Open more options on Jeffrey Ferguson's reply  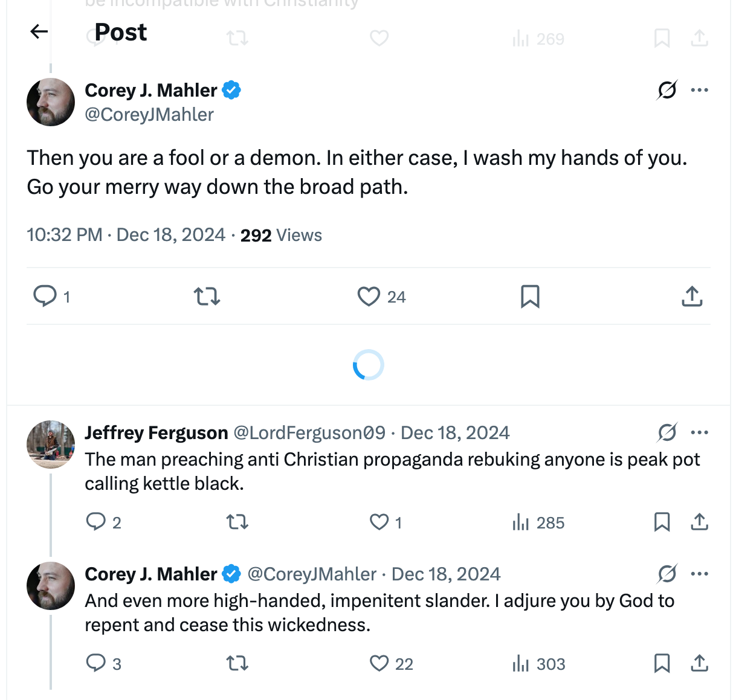[x=699, y=432]
